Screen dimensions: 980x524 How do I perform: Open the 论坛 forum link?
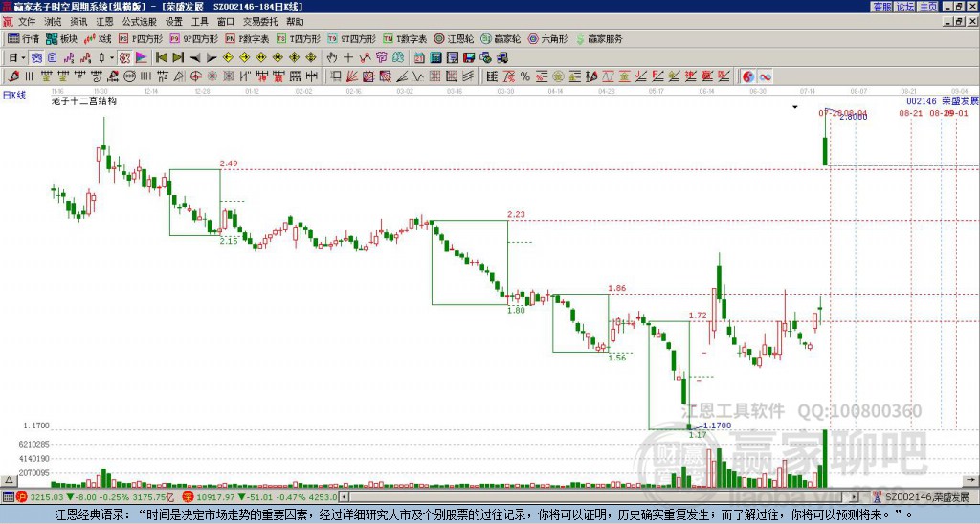[x=905, y=6]
